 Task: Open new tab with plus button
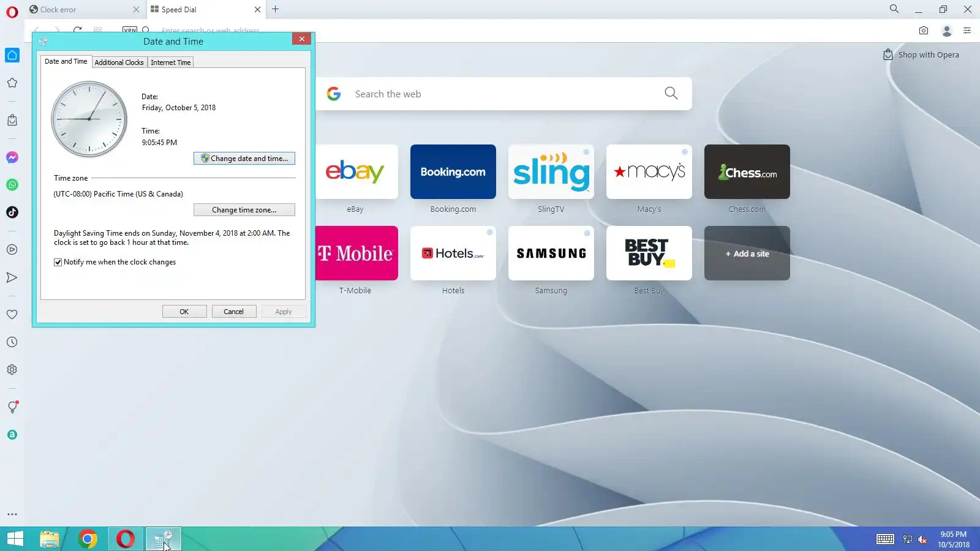(276, 9)
